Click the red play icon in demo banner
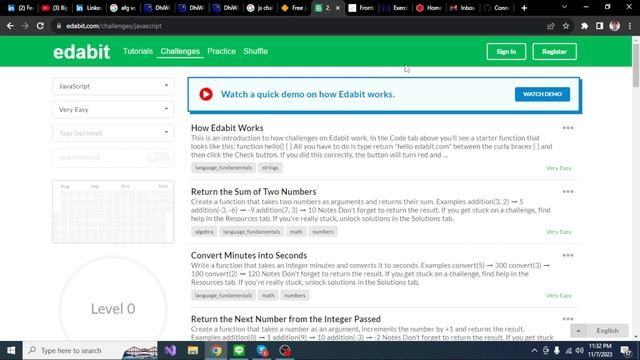Image resolution: width=640 pixels, height=360 pixels. 206,94
